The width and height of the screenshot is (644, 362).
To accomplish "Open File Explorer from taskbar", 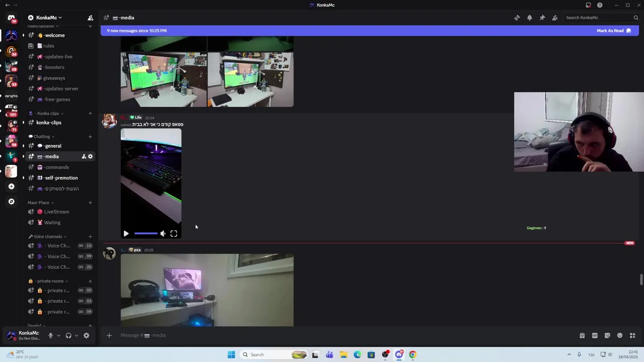I will (x=343, y=354).
